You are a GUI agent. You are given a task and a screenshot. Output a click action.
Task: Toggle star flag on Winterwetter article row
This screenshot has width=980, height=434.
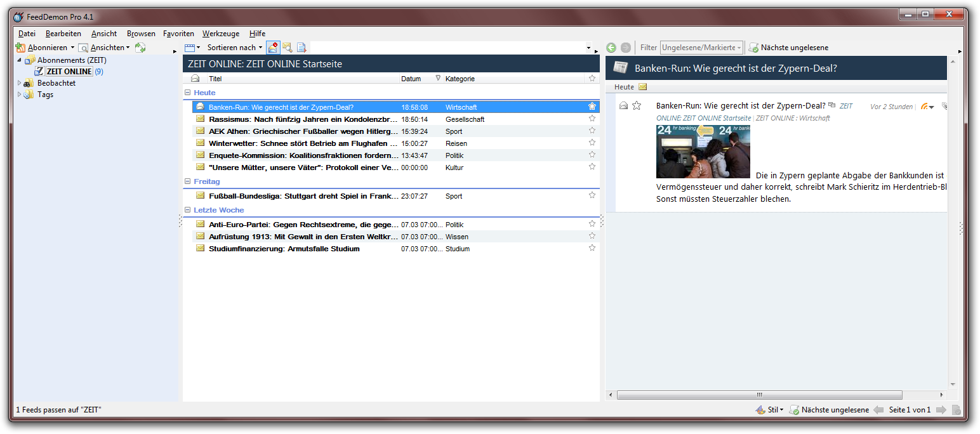click(x=592, y=143)
